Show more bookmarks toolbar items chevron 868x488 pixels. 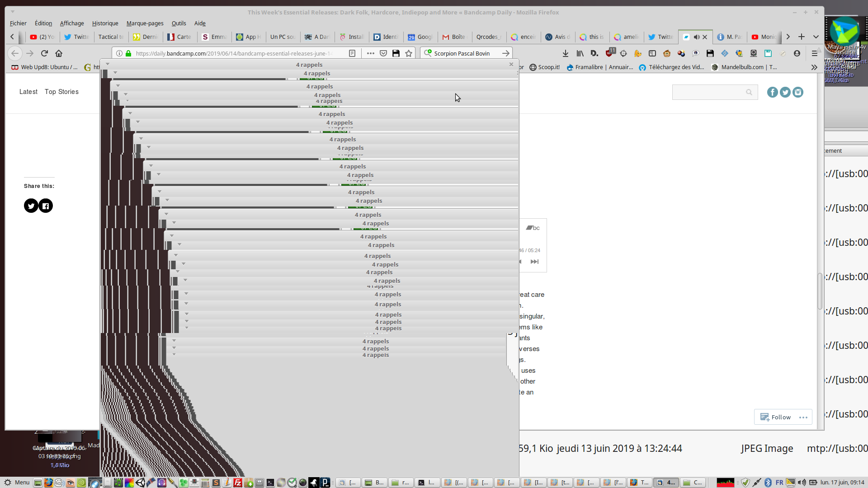pyautogui.click(x=814, y=67)
